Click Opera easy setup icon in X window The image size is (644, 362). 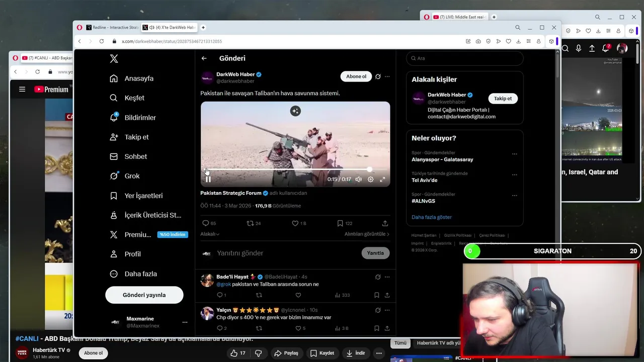coord(528,41)
